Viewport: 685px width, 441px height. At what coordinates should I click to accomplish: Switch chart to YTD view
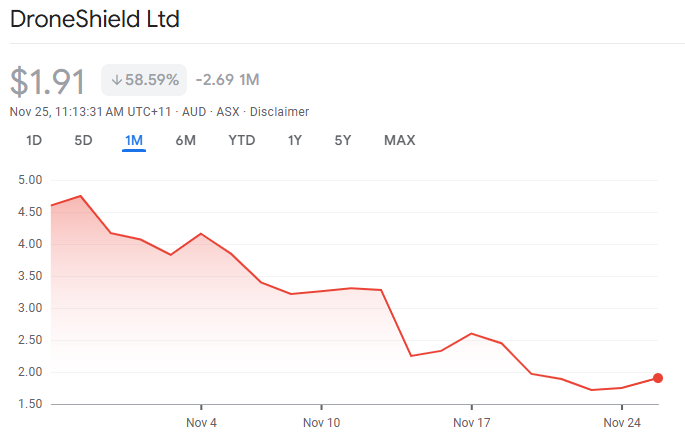pos(242,140)
